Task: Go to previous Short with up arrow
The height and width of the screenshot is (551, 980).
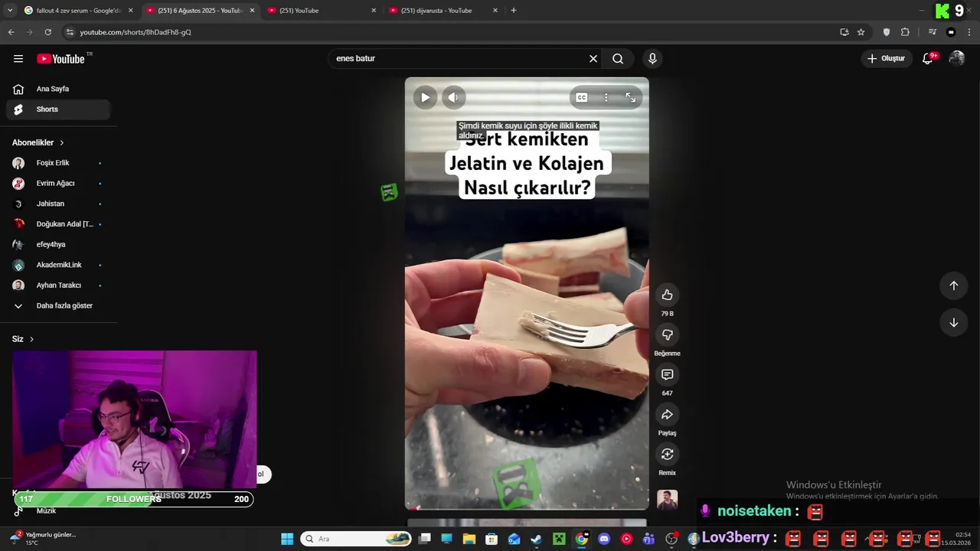Action: (x=953, y=285)
